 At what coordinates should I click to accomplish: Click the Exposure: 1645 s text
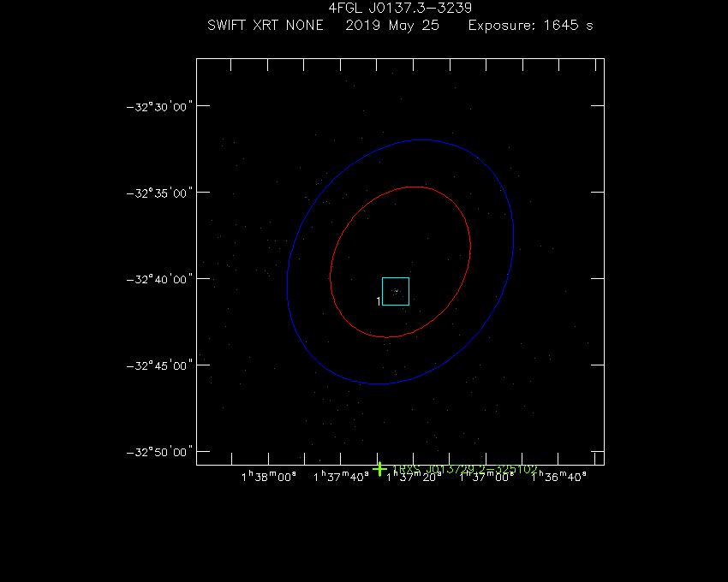point(531,26)
